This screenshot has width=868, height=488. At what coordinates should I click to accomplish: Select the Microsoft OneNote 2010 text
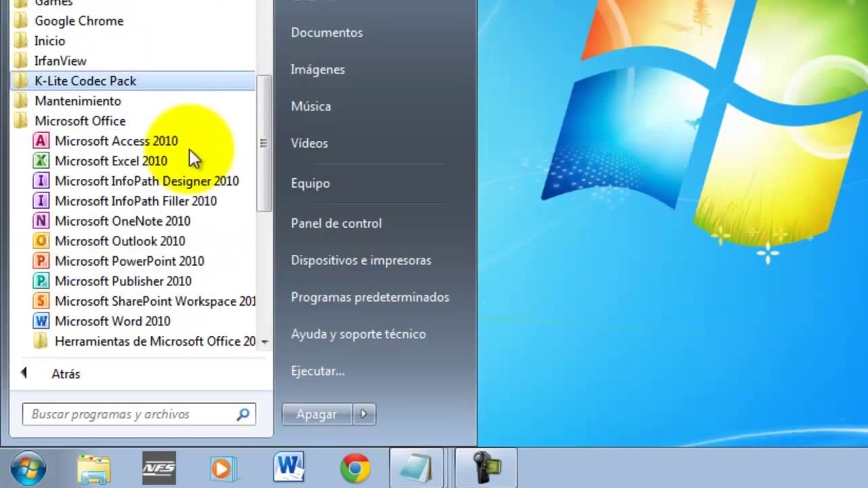click(x=123, y=221)
